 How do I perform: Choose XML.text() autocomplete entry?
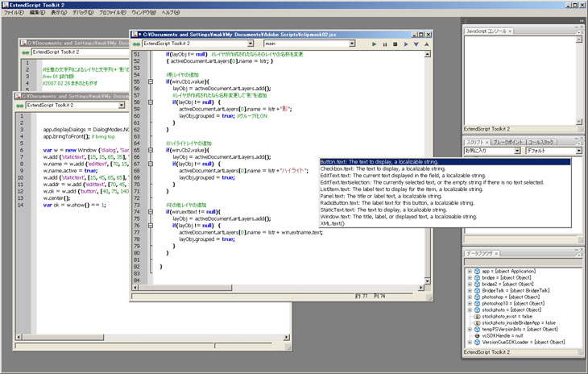coord(445,223)
